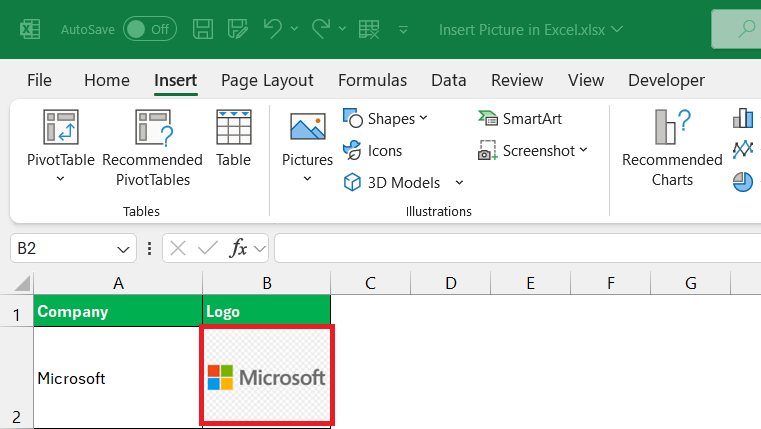Viewport: 761px width, 429px height.
Task: Insert a line chart
Action: tap(743, 149)
